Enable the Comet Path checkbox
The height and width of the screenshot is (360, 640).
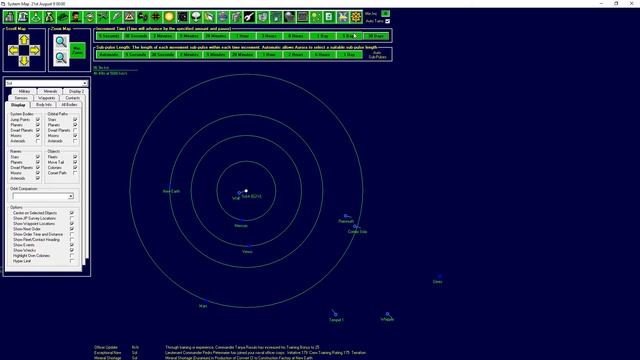pyautogui.click(x=75, y=173)
